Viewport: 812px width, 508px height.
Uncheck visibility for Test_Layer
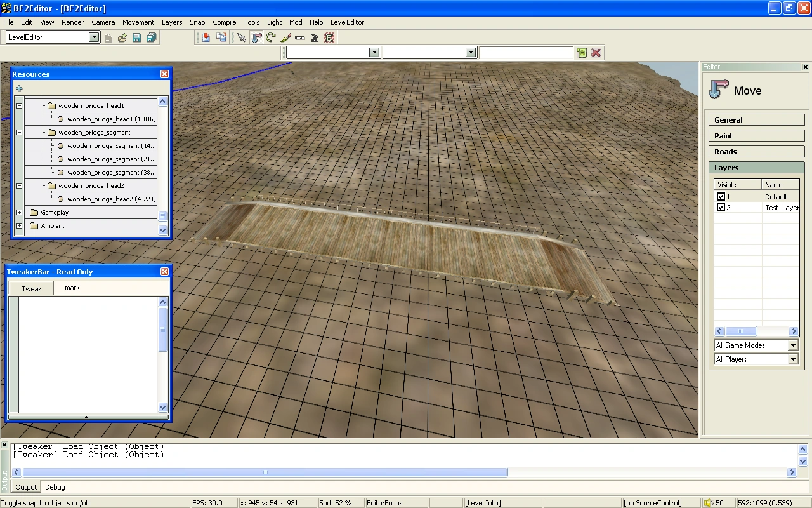(x=721, y=208)
